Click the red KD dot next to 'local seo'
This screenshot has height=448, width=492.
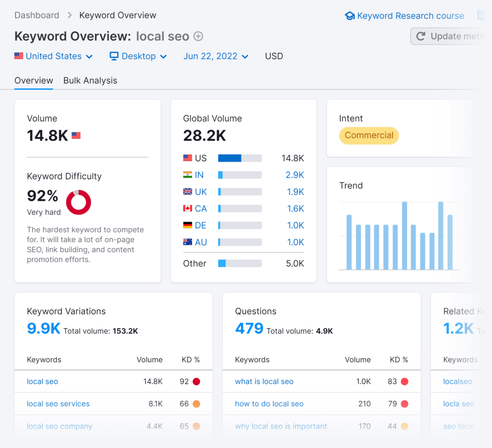pyautogui.click(x=197, y=381)
